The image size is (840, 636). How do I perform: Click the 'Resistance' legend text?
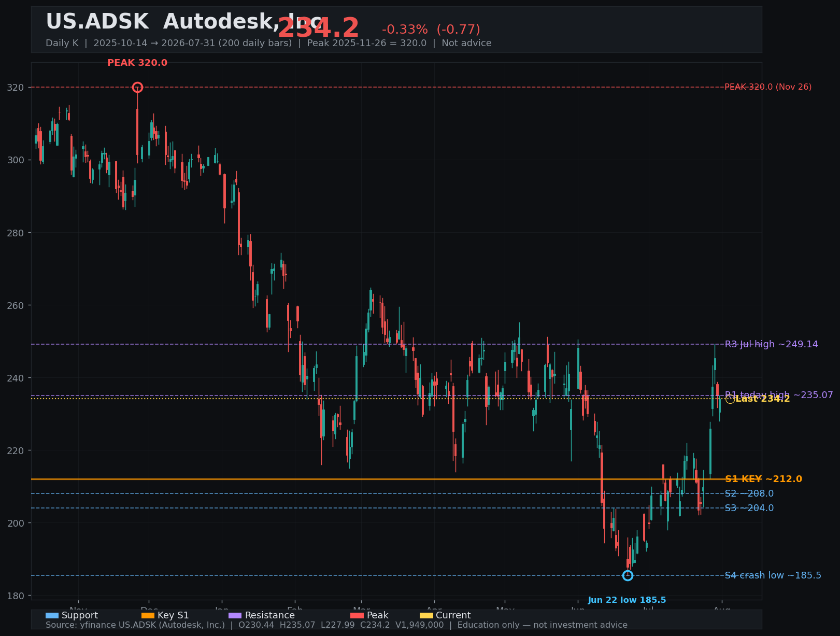click(x=269, y=615)
